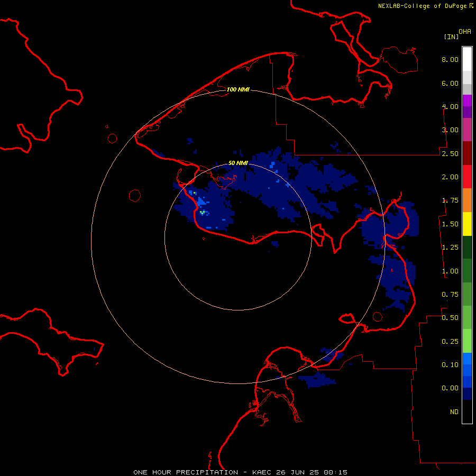Screen dimensions: 476x476
Task: Select the ND legend label
Action: pyautogui.click(x=454, y=412)
